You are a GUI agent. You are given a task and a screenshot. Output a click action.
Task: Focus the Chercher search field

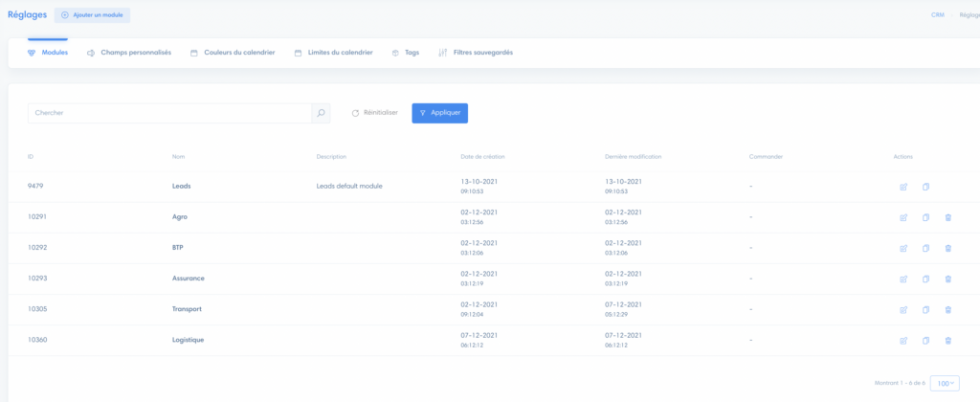pos(169,113)
